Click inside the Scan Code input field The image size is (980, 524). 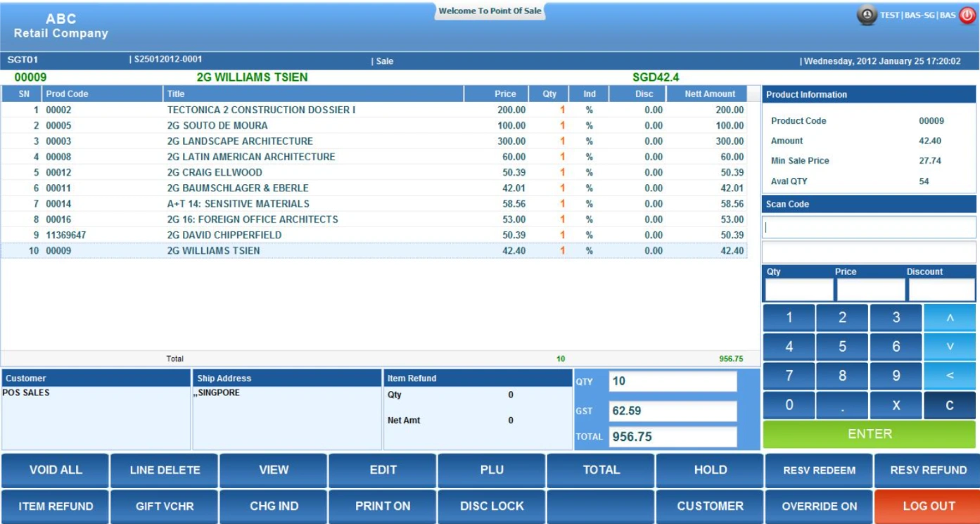coord(868,226)
